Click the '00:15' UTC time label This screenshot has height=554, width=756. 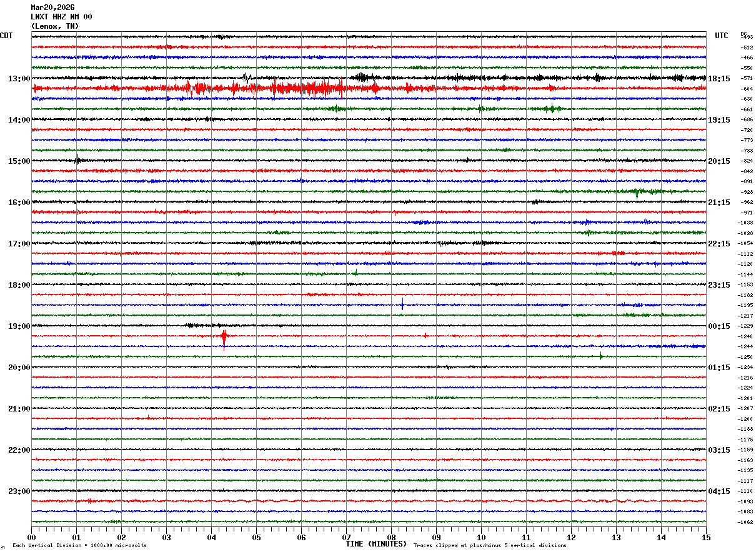[x=719, y=326]
